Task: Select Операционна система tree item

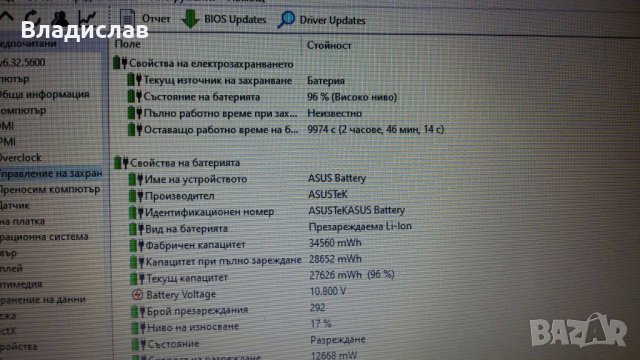Action: click(44, 237)
